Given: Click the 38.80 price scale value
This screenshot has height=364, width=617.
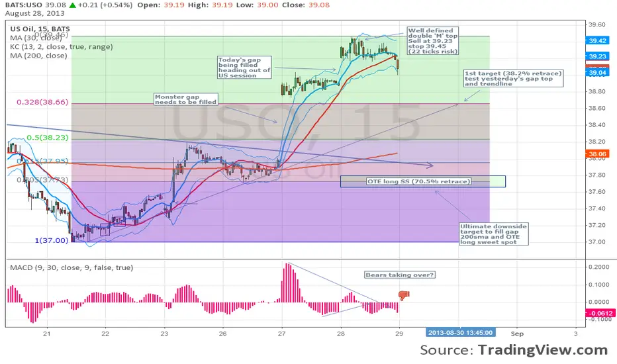Looking at the screenshot, I should point(597,91).
